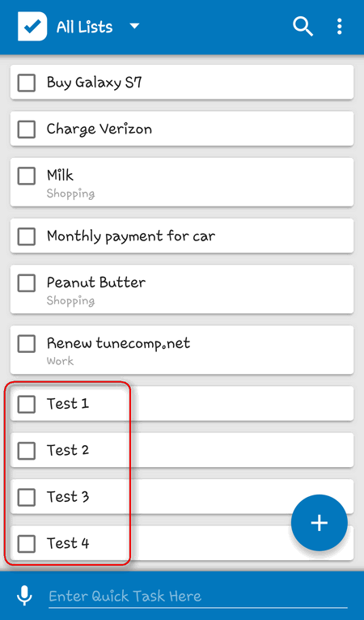Check the Charge Verizon checkbox
Viewport: 364px width, 620px height.
click(x=27, y=130)
